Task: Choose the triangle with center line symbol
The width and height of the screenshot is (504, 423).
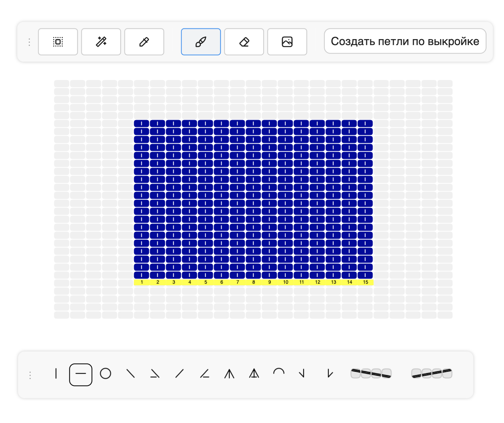Action: click(x=254, y=374)
